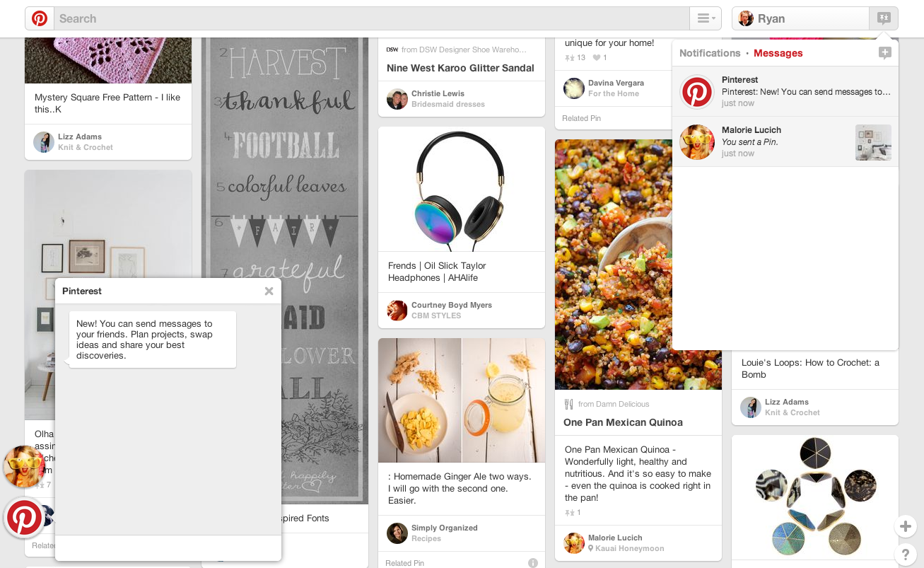Click the Pinterest logo in the top bar
The width and height of the screenshot is (924, 568).
pos(40,18)
